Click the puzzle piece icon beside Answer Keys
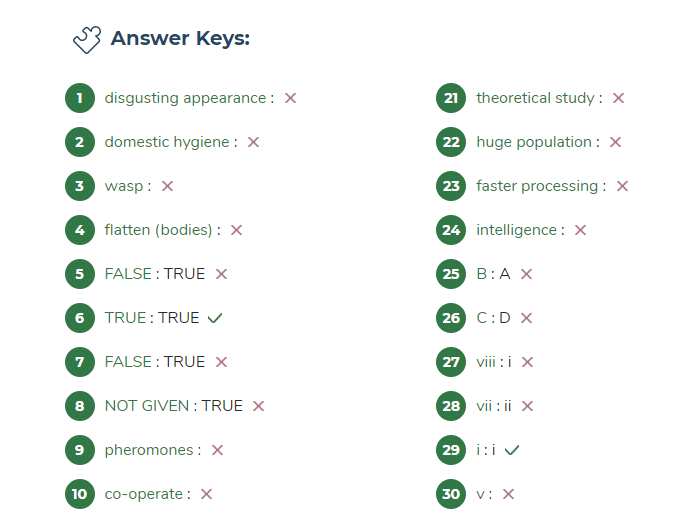 [x=87, y=39]
